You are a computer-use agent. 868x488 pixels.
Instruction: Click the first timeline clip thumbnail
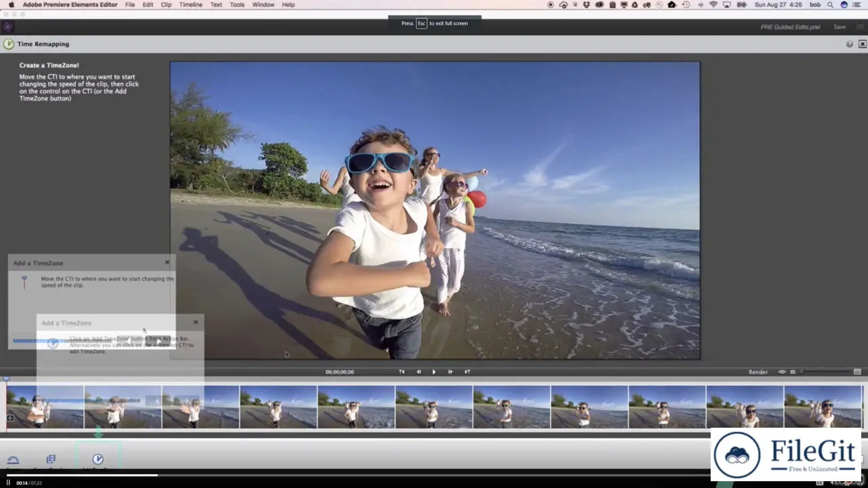click(45, 407)
